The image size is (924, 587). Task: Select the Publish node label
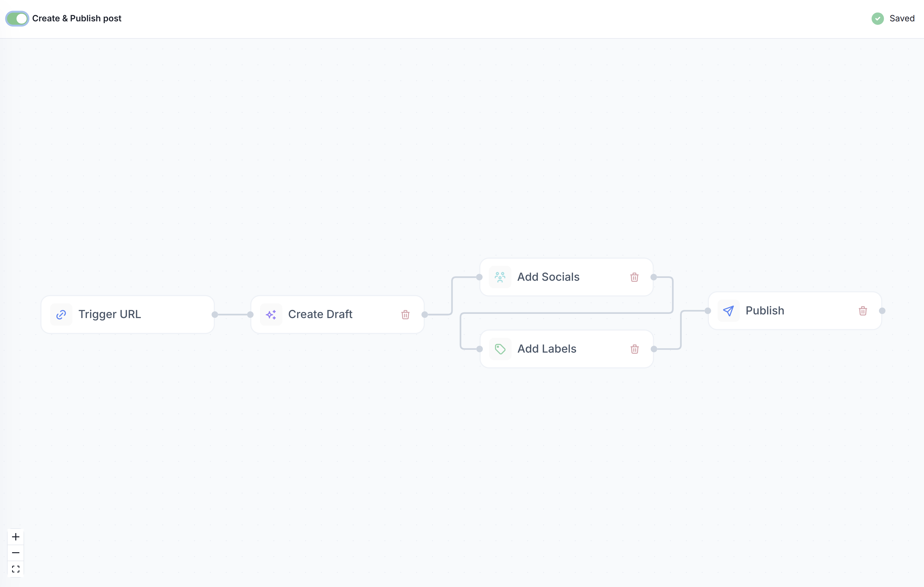point(764,311)
